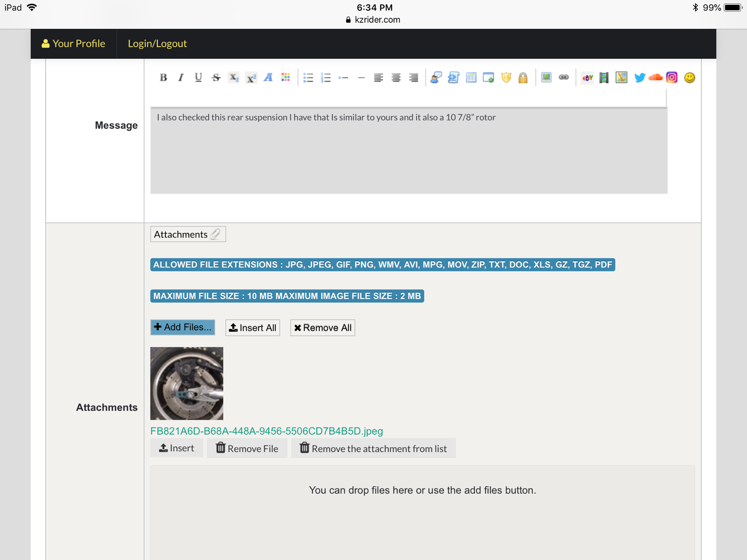Image resolution: width=747 pixels, height=560 pixels.
Task: Insert a numbered list
Action: click(x=326, y=77)
